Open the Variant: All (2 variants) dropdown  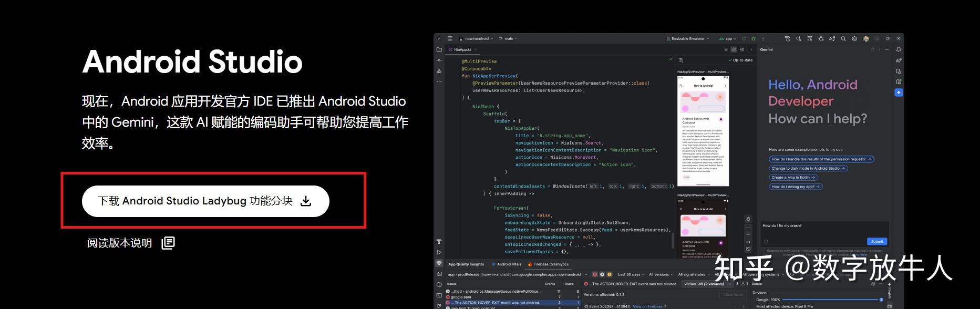(x=707, y=284)
